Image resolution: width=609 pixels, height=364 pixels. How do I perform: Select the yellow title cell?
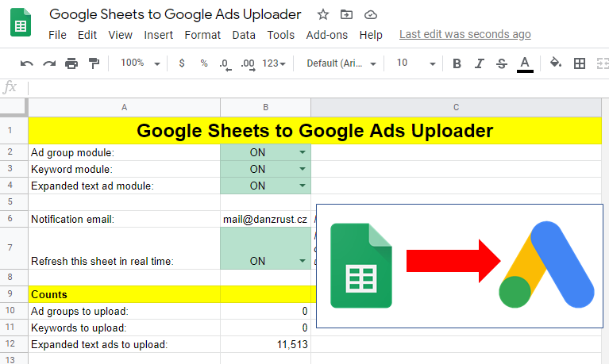315,131
